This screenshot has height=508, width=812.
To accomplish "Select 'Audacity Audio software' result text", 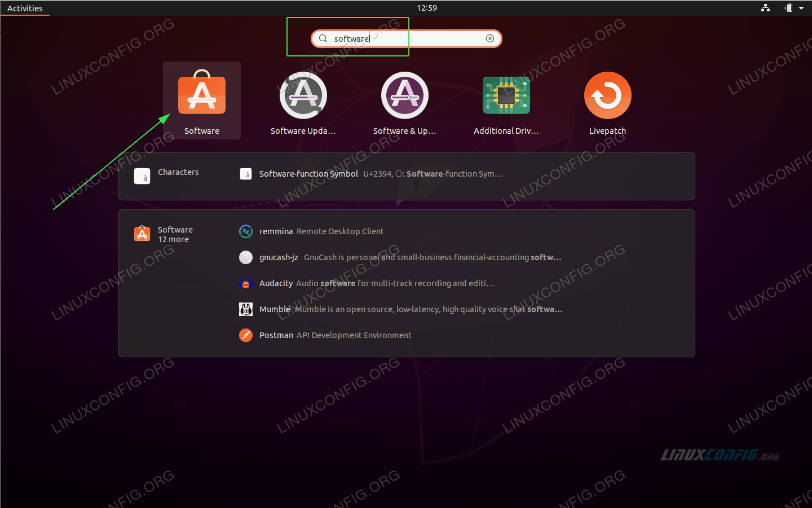I will (x=377, y=283).
